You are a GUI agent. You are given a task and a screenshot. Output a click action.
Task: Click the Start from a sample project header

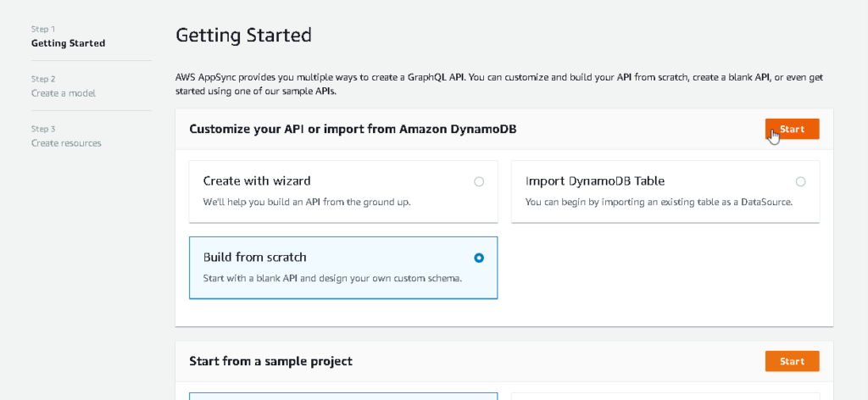tap(270, 361)
